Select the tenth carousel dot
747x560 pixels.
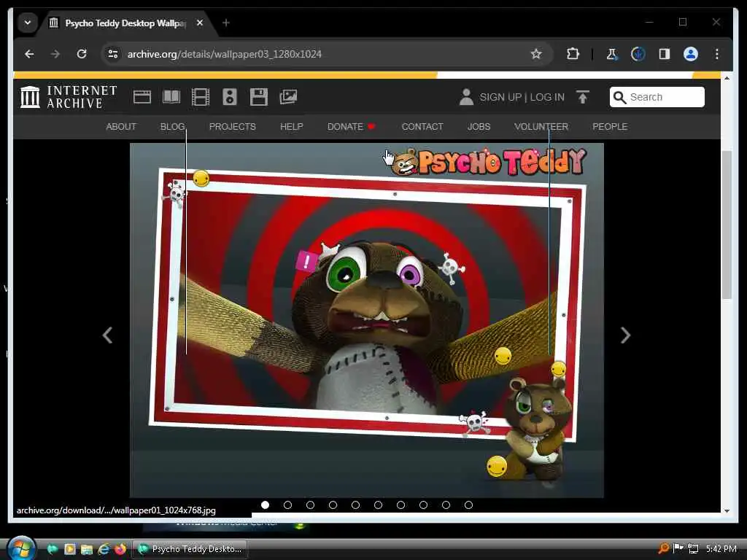469,505
